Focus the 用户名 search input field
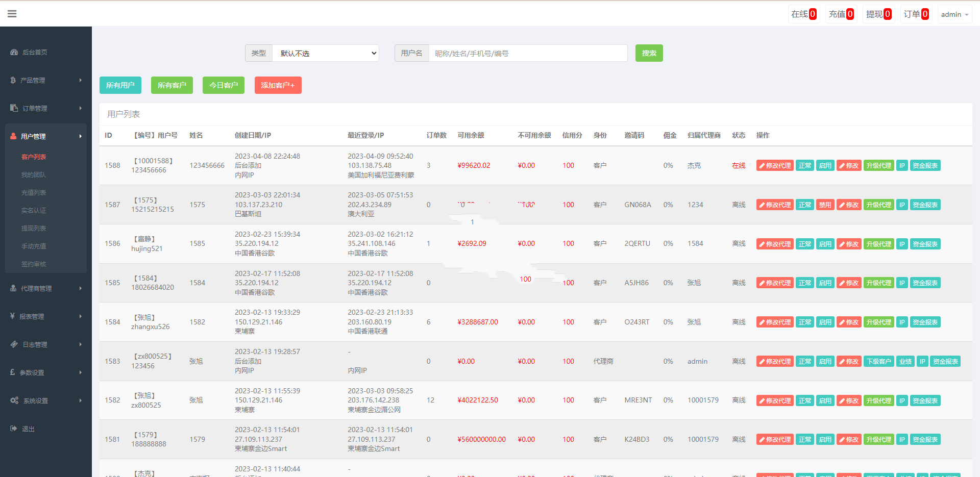980x477 pixels. [x=528, y=53]
